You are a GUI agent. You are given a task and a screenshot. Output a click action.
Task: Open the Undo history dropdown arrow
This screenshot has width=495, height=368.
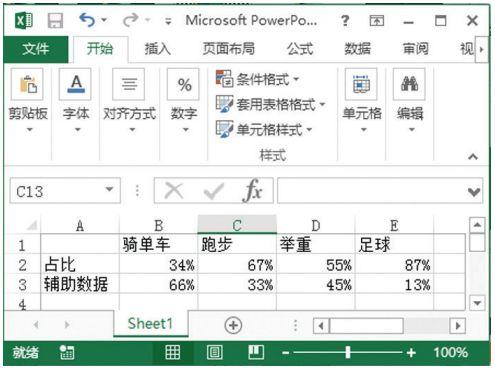[104, 20]
